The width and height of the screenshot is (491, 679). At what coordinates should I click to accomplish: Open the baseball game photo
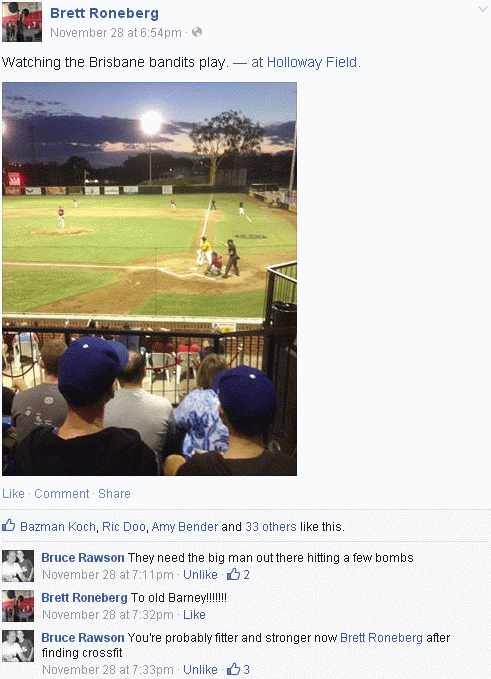click(149, 279)
